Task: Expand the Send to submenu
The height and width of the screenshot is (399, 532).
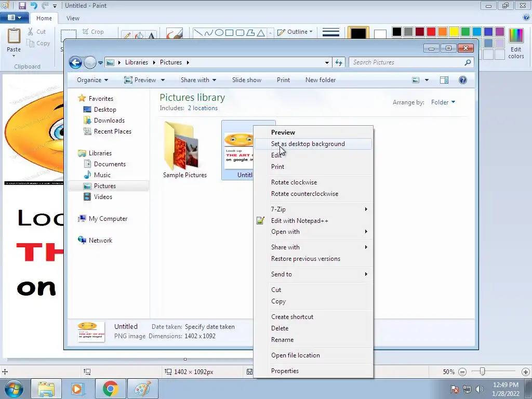Action: click(313, 274)
